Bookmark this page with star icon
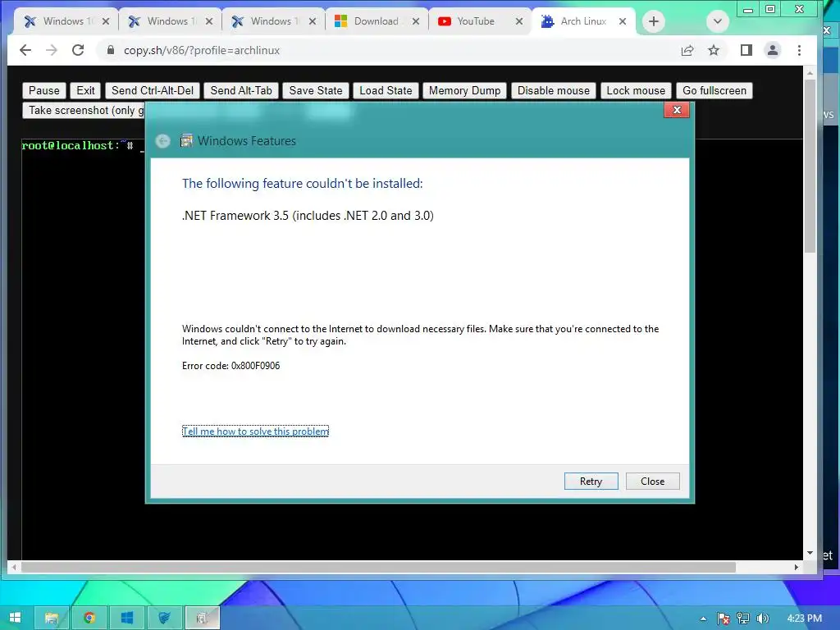The height and width of the screenshot is (630, 840). point(714,50)
